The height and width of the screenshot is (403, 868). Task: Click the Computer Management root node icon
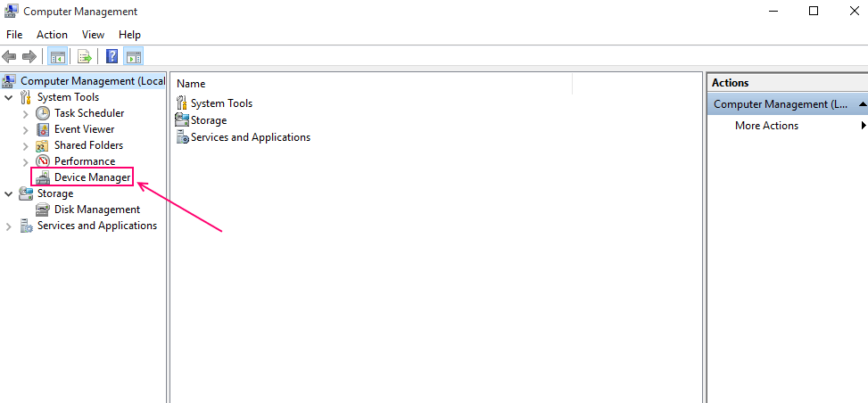(x=9, y=81)
